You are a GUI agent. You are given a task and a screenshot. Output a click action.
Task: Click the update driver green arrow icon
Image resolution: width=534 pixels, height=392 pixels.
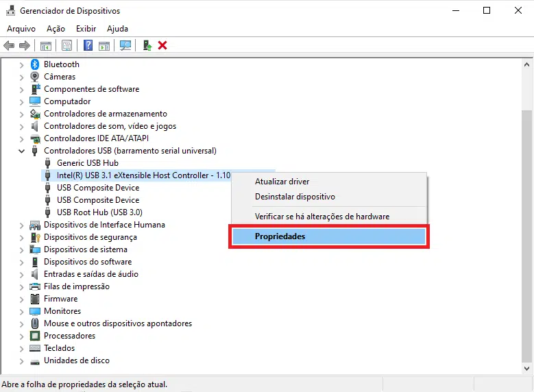pos(147,45)
